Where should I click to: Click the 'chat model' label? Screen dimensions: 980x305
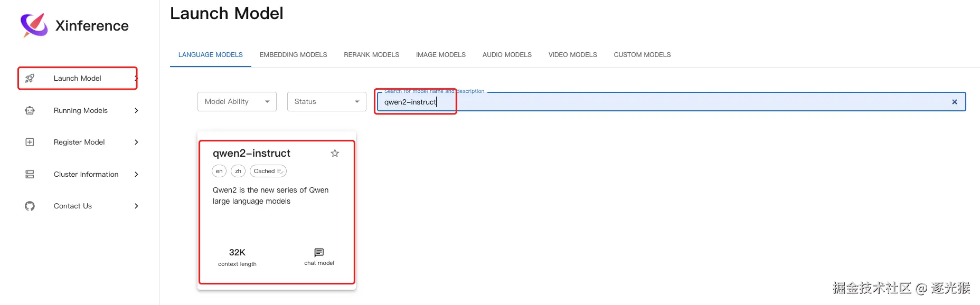[x=319, y=263]
